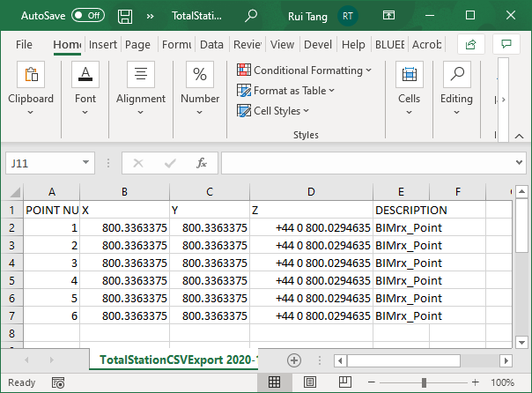Toggle the AutoSave switch
The image size is (532, 393).
[87, 16]
